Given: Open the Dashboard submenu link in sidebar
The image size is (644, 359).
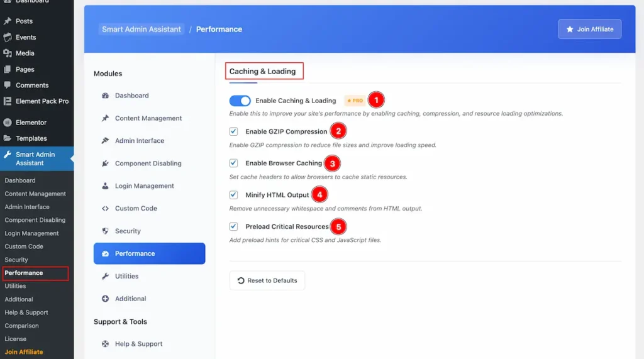Looking at the screenshot, I should 19,180.
